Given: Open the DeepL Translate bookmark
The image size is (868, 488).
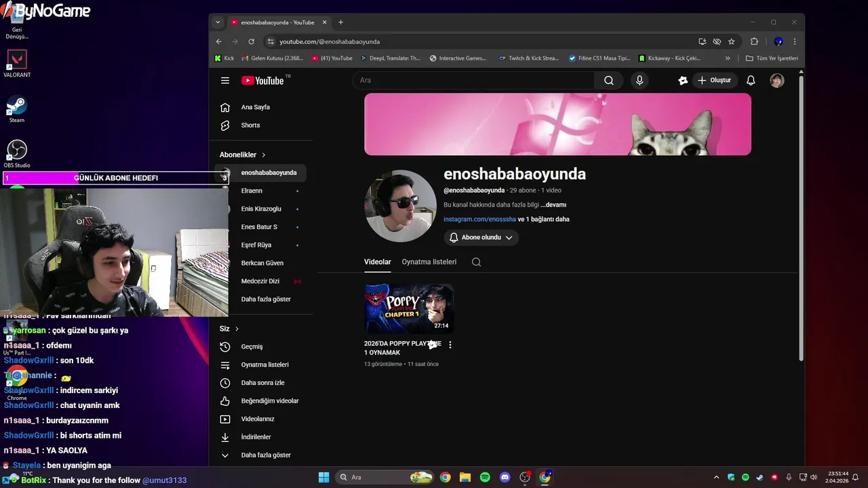Looking at the screenshot, I should (x=391, y=58).
